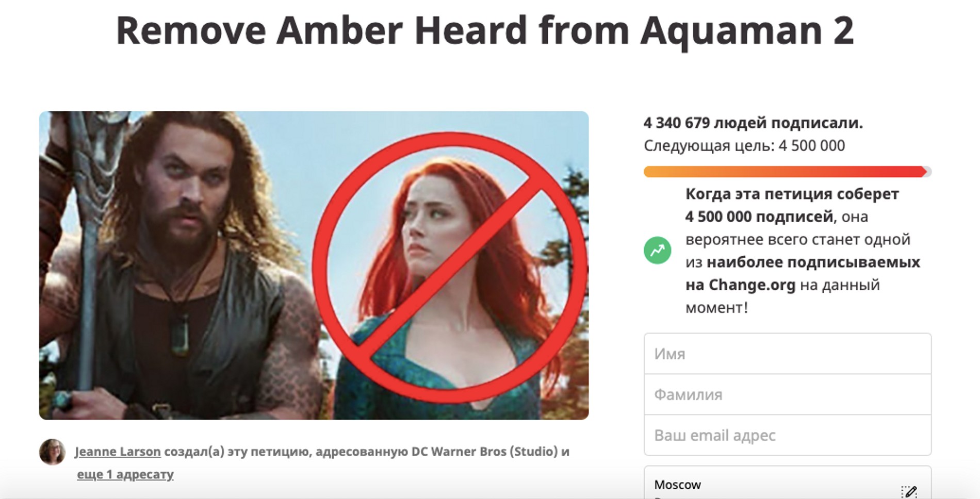Click the pencil edit icon beside Moscow
The width and height of the screenshot is (980, 499).
909,491
